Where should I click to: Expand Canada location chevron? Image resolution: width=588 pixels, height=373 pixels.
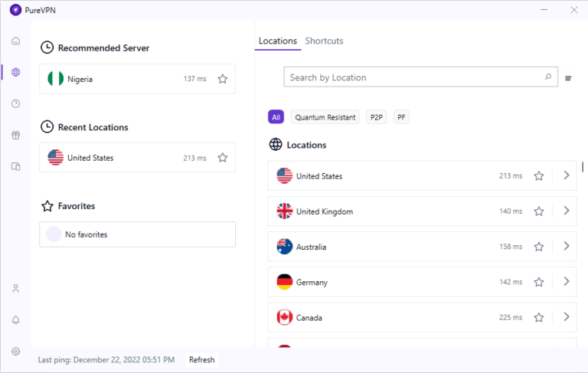(567, 316)
